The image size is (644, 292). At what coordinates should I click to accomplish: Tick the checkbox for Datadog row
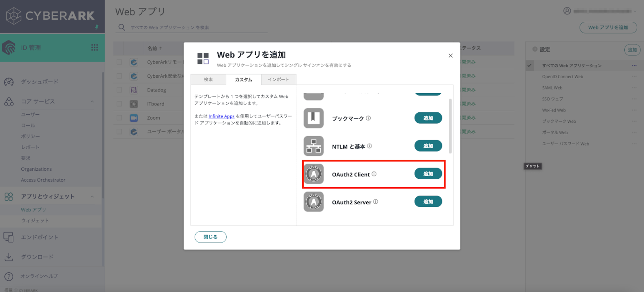[x=119, y=90]
